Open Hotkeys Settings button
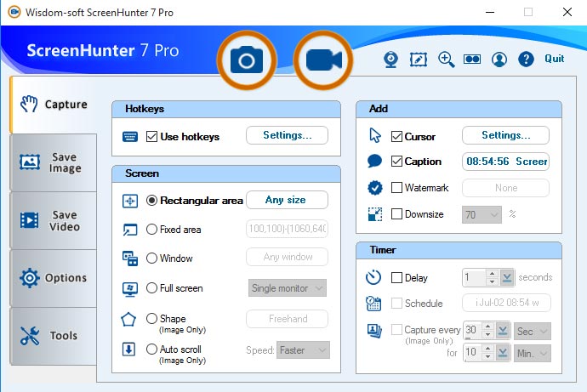 pos(288,135)
